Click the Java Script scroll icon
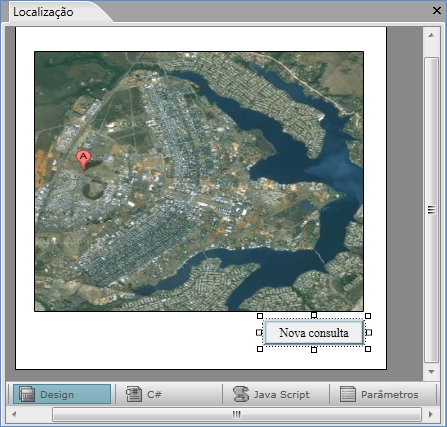This screenshot has width=447, height=427. pos(241,394)
